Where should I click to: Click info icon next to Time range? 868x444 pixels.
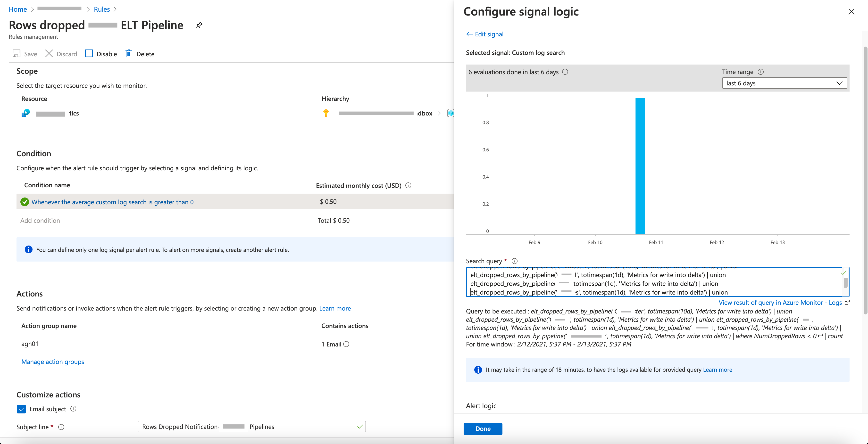(760, 72)
